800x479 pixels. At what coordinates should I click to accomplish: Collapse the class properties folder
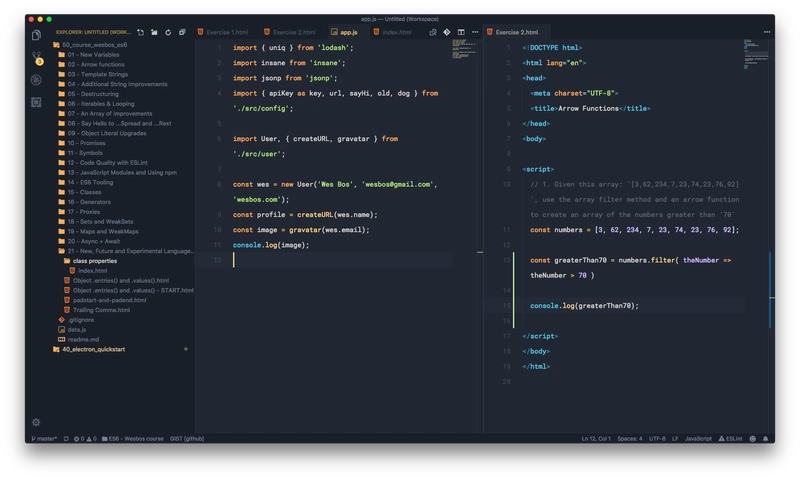click(95, 261)
